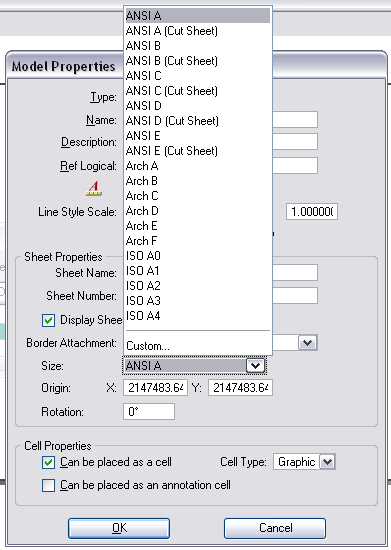
Task: Select ANSI D sheet size
Action: click(198, 106)
